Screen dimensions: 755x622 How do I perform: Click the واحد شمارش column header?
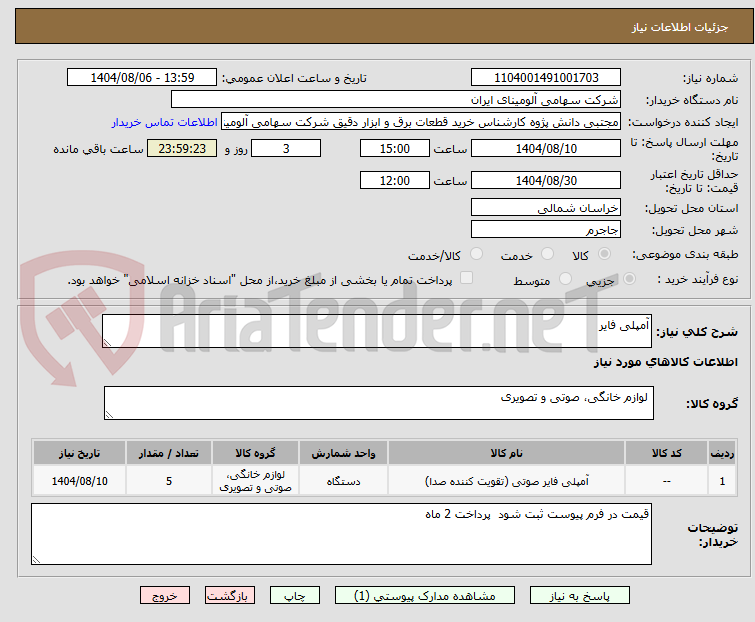[343, 453]
